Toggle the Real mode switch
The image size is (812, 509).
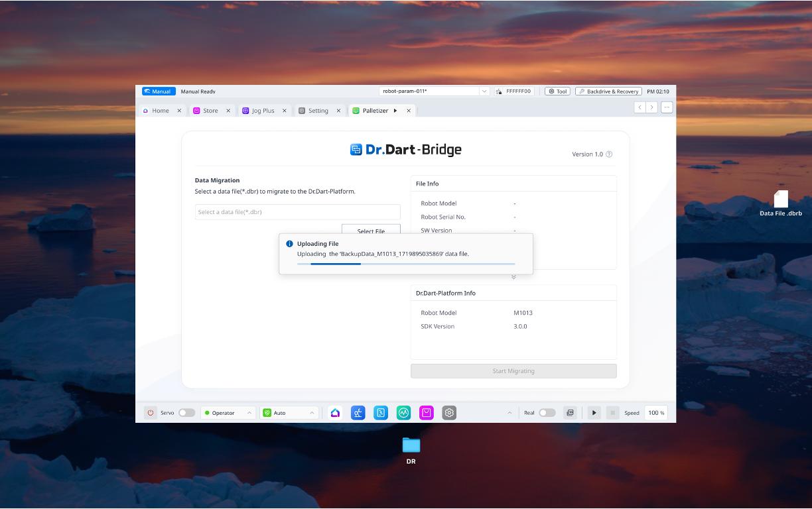pos(547,413)
